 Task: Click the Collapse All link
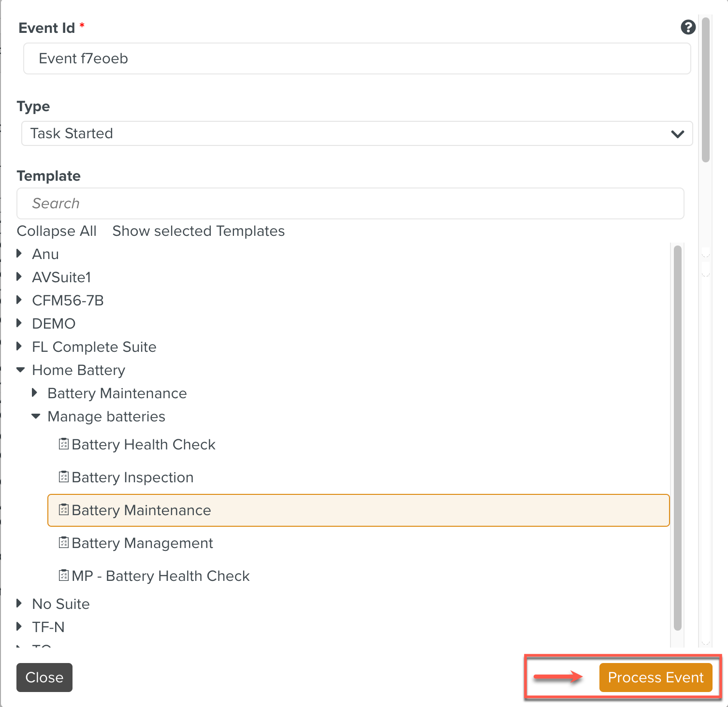click(57, 231)
